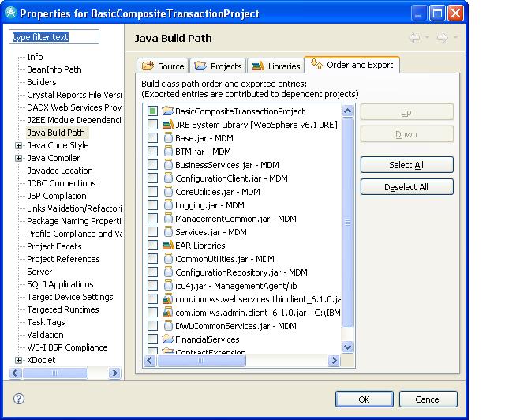Expand the Java Compiler node
The image size is (505, 420).
pos(19,158)
